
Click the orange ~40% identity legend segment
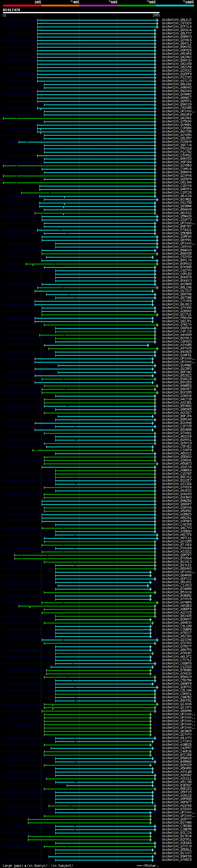point(60,6)
